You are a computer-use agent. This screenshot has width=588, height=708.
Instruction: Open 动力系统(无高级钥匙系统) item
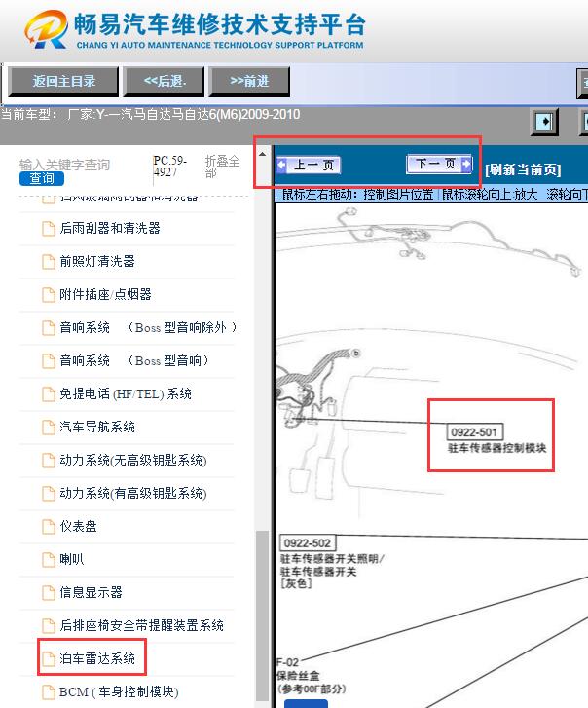tap(133, 460)
